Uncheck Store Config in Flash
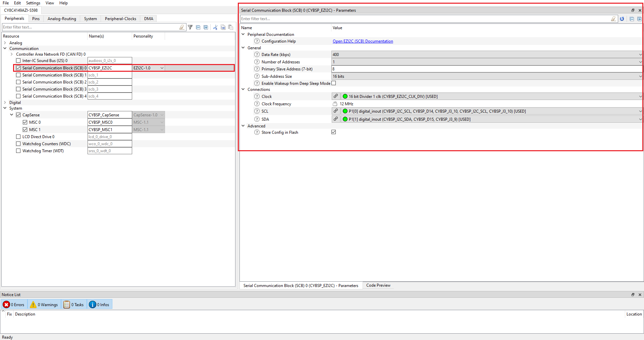Image resolution: width=644 pixels, height=340 pixels. point(334,132)
